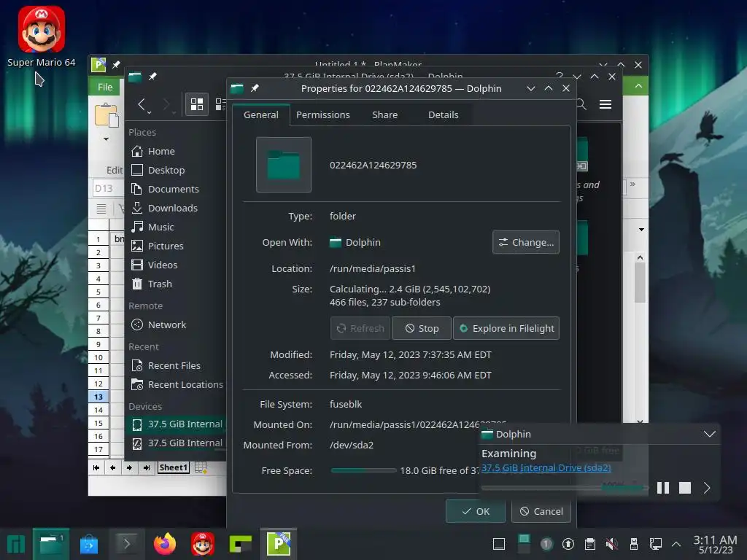Stop the folder size calculation
This screenshot has width=747, height=560.
pos(421,328)
